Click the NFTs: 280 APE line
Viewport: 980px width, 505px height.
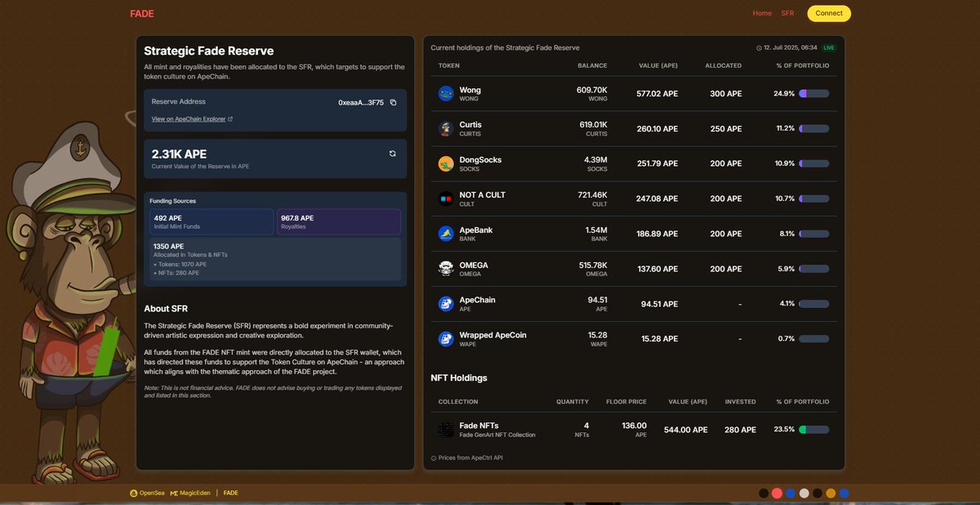tap(176, 273)
